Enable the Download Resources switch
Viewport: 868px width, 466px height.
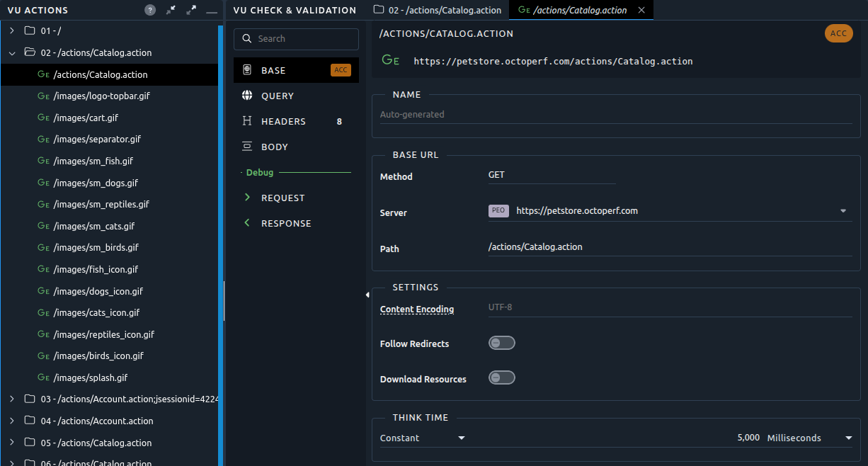click(x=502, y=377)
